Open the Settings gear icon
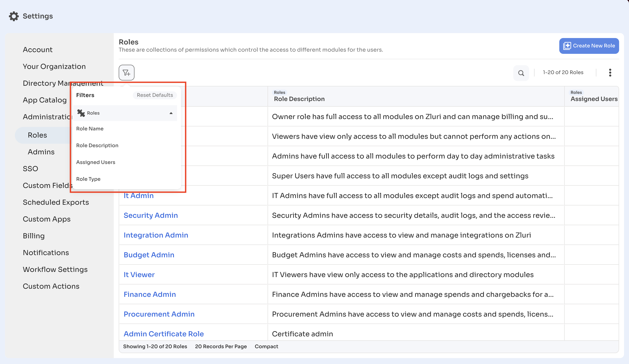 coord(14,16)
